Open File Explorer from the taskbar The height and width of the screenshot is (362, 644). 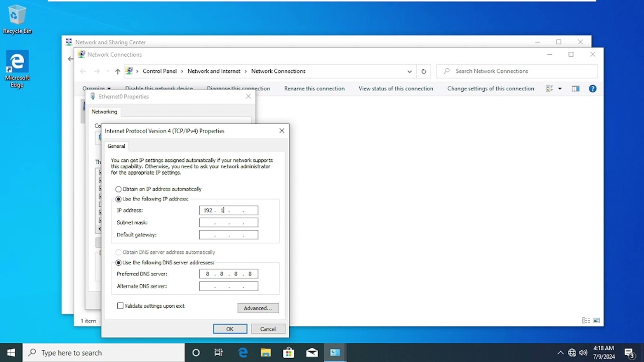(266, 352)
